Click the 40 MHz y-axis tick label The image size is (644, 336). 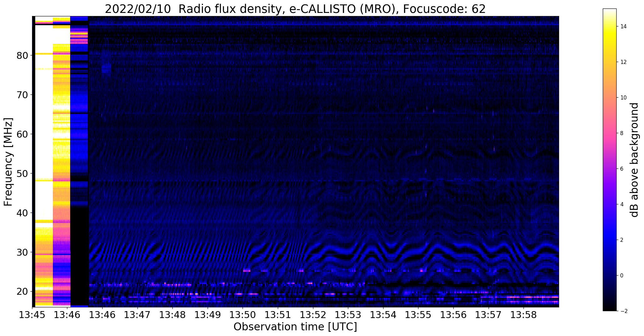[x=22, y=213]
